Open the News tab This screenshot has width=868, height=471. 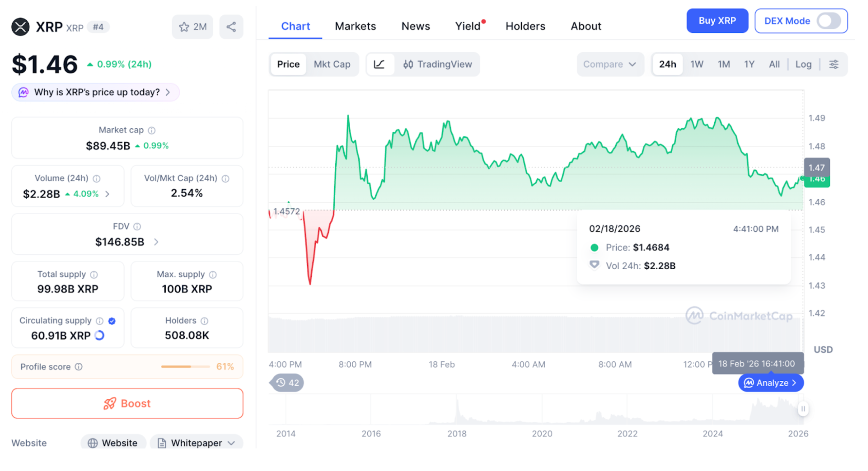[x=416, y=26]
